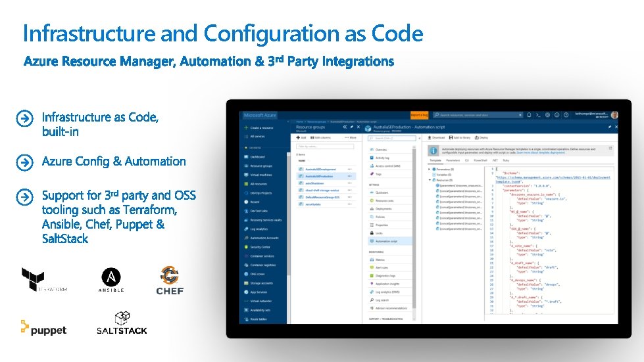644x362 pixels.
Task: Open Learn more about template deployment link
Action: (541, 152)
